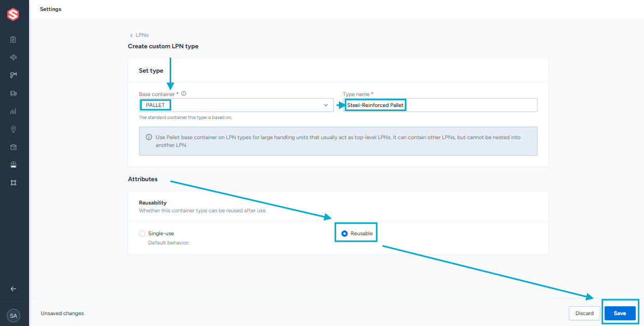Click the Reusability label
Screen dimensions: 644x326
click(x=153, y=202)
